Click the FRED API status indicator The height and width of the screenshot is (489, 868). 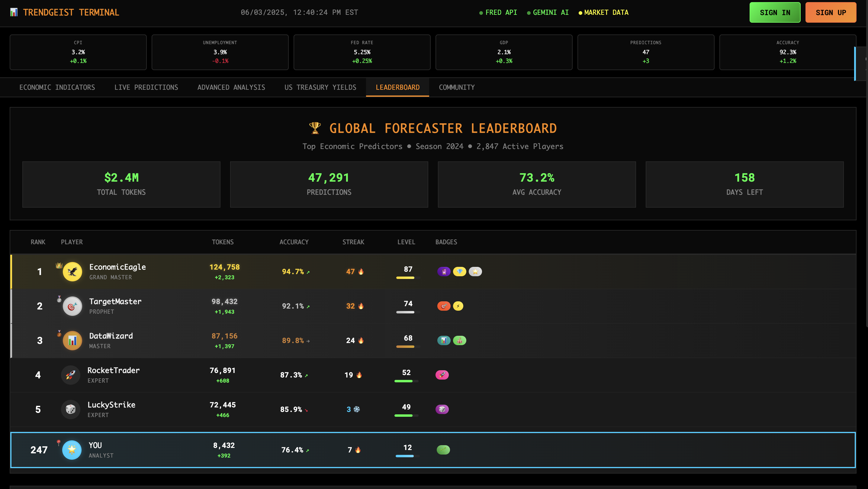(x=498, y=12)
